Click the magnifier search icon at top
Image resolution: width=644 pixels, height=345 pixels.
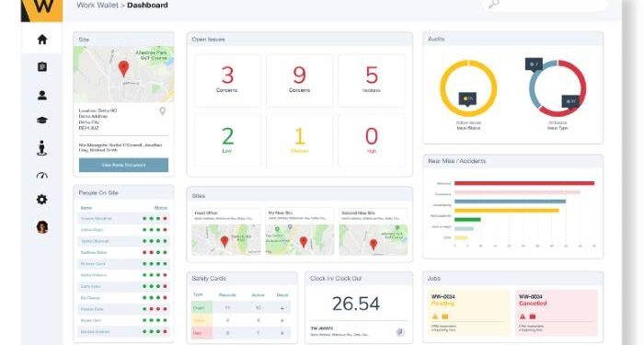click(x=493, y=5)
